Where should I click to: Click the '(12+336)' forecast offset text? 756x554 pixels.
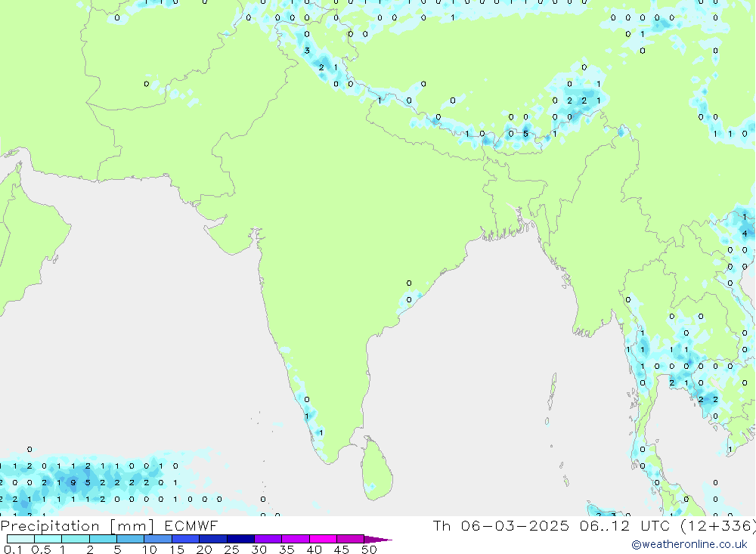(x=718, y=526)
